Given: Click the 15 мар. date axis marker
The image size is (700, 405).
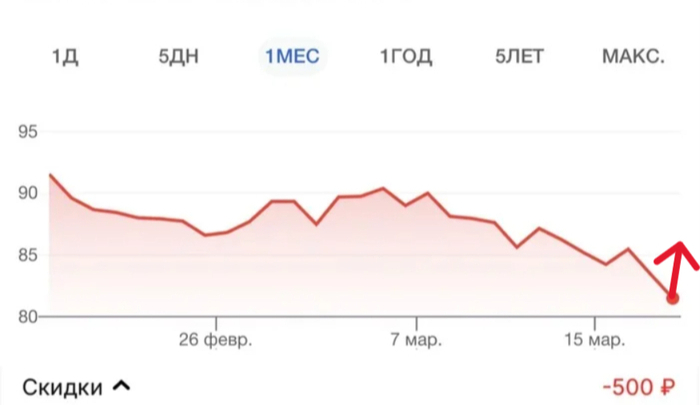Looking at the screenshot, I should point(595,340).
